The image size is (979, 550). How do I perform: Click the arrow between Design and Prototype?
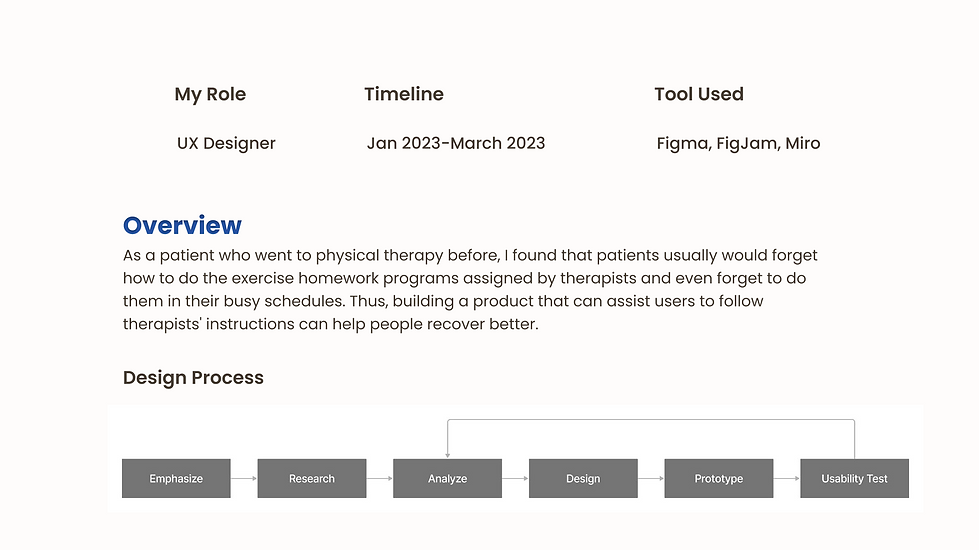coord(651,479)
